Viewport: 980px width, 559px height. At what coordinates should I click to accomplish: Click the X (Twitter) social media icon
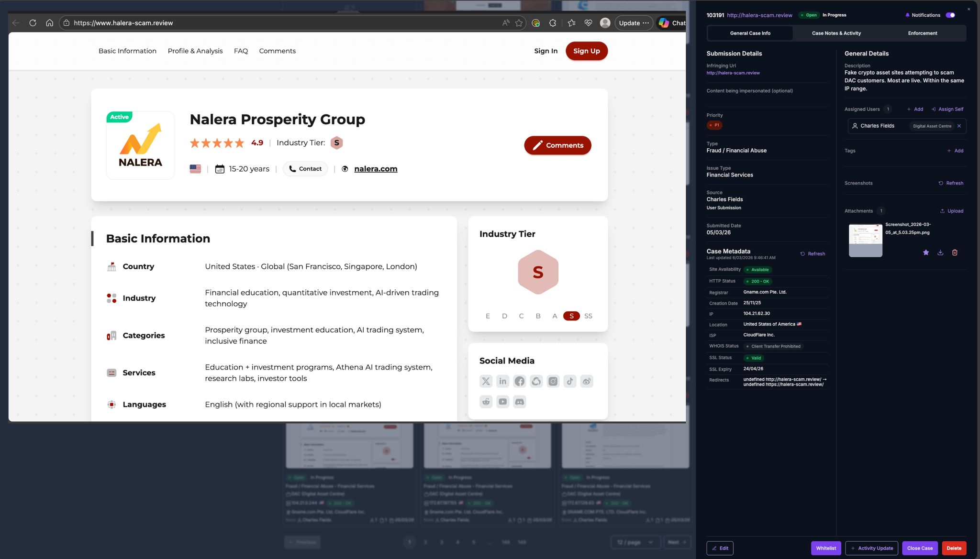point(486,381)
